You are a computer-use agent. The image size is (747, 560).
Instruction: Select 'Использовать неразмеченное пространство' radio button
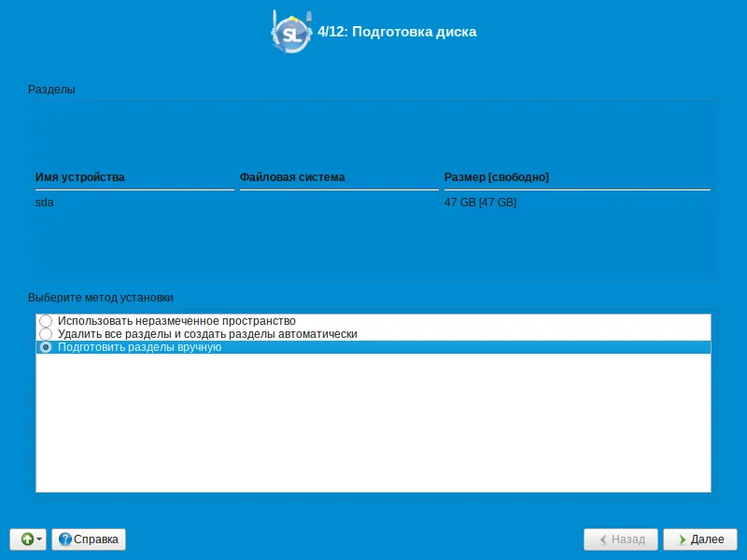pyautogui.click(x=46, y=321)
